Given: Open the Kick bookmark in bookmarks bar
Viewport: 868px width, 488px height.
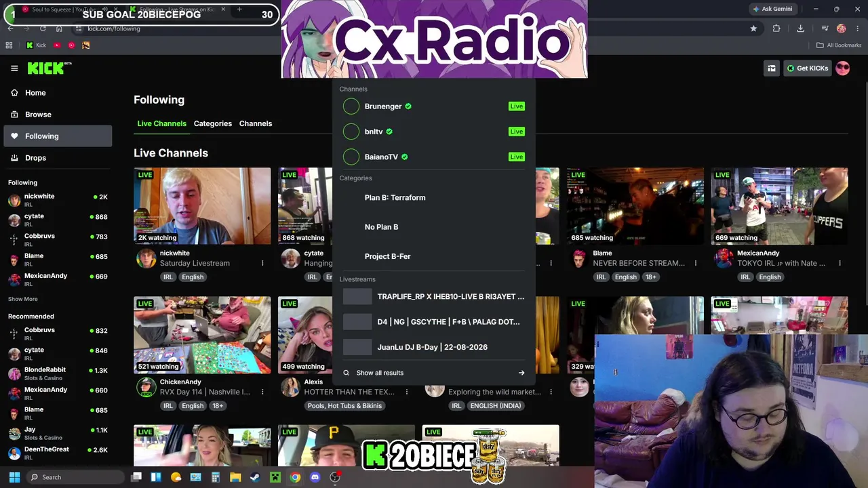Looking at the screenshot, I should pos(37,45).
